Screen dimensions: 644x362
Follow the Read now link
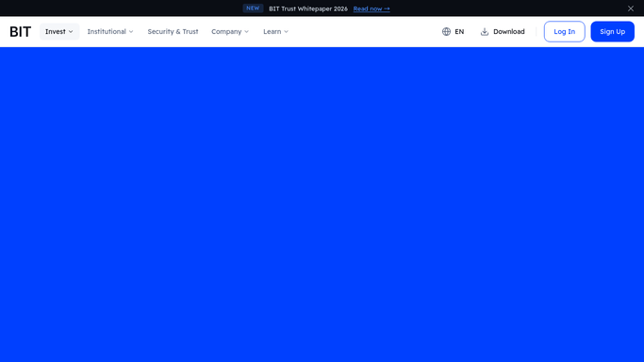(372, 8)
